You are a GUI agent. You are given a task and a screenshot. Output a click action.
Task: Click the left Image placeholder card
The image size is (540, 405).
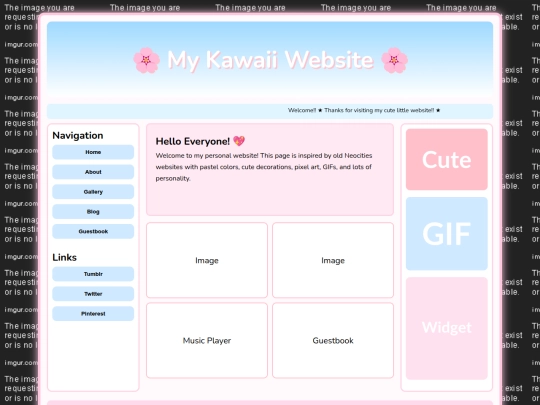pyautogui.click(x=207, y=260)
